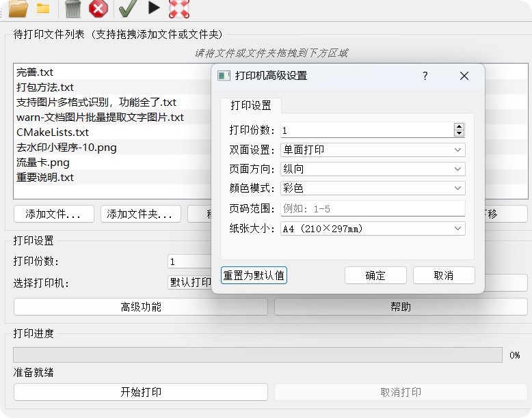532x418 pixels.
Task: Click the small yellow folder toolbar icon
Action: [43, 8]
